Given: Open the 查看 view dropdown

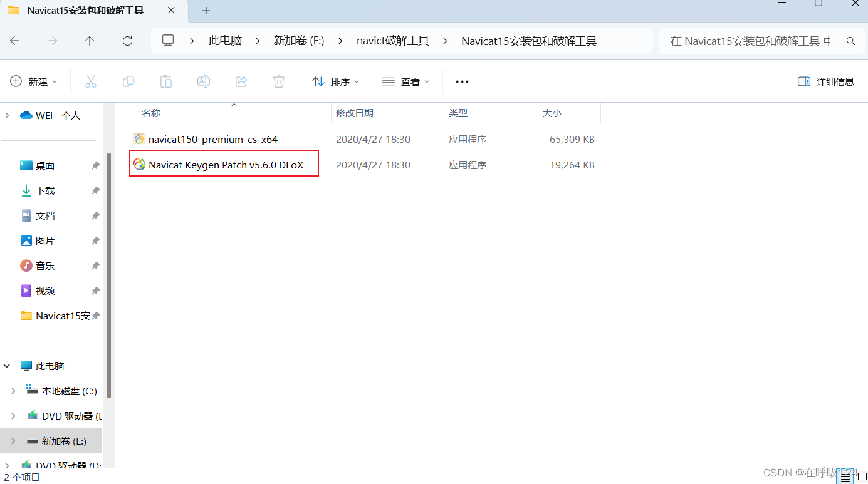Looking at the screenshot, I should pos(406,81).
